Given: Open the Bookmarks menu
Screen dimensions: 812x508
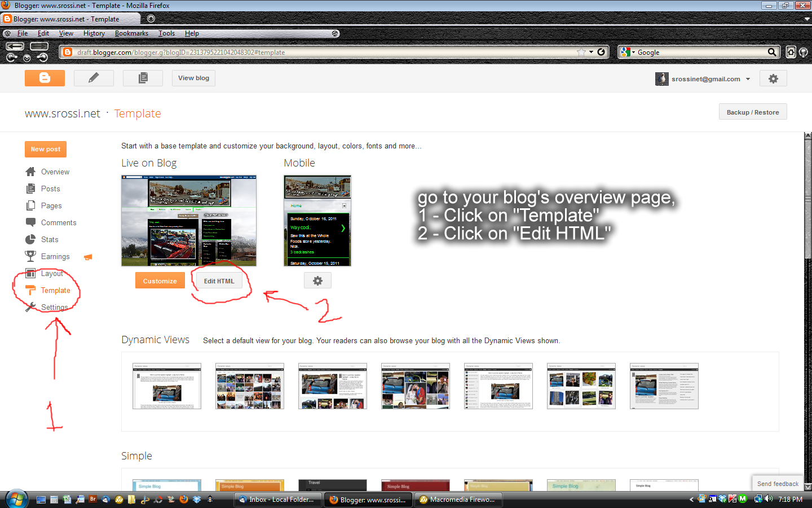Looking at the screenshot, I should tap(131, 33).
